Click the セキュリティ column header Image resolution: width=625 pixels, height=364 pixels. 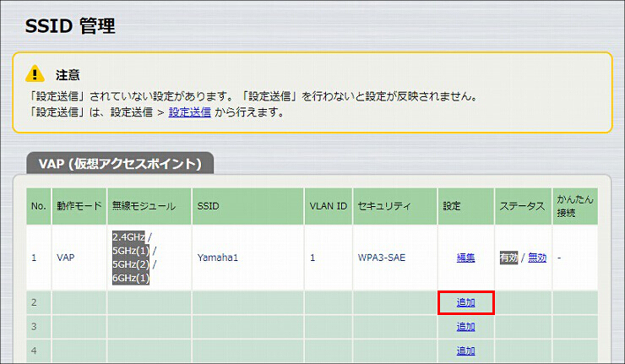[395, 206]
